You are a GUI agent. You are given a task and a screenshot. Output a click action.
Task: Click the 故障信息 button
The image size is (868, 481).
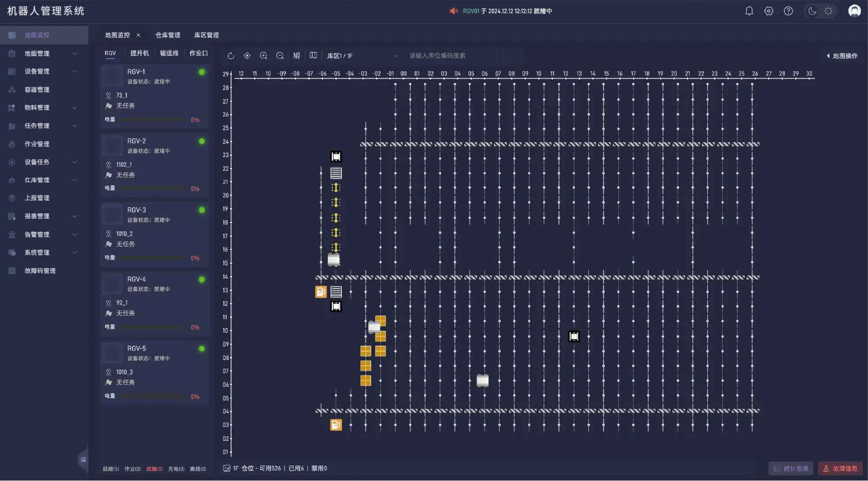(x=840, y=469)
